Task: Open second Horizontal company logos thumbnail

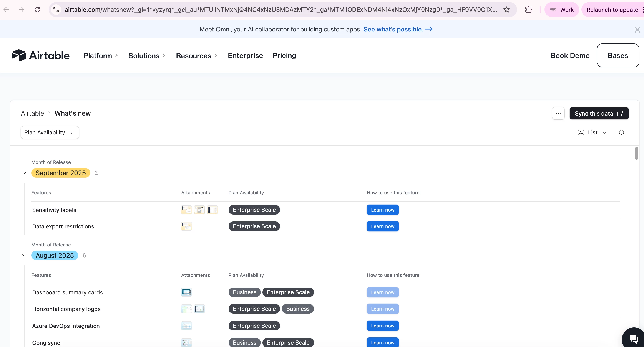Action: [x=199, y=309]
